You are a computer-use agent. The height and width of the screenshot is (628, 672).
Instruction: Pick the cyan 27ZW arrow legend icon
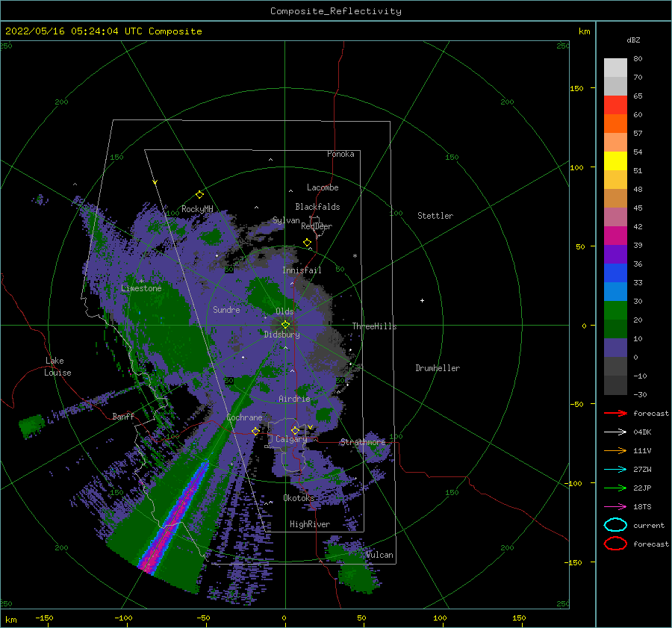point(615,470)
